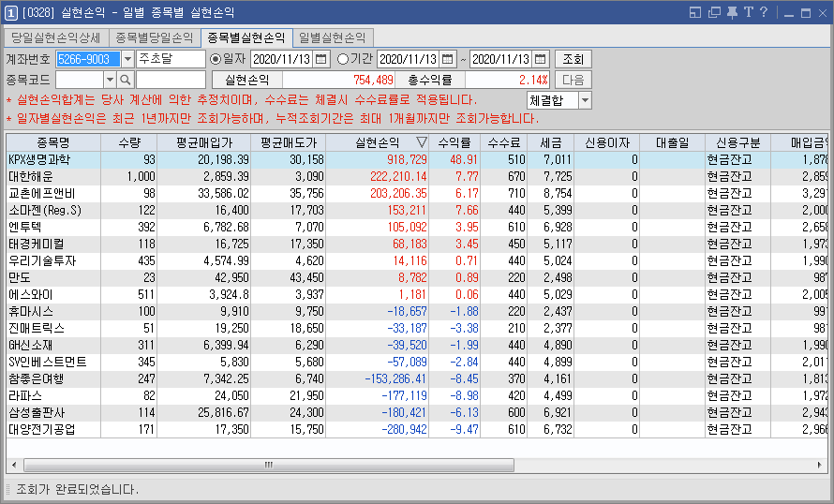Open help with the question mark icon
Viewport: 834px width, 504px height.
[x=764, y=12]
